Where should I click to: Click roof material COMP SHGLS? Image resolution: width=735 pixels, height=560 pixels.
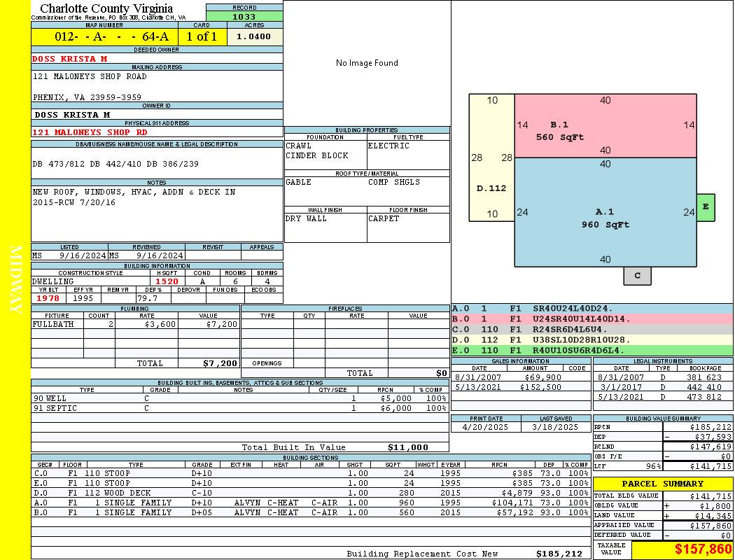point(394,182)
